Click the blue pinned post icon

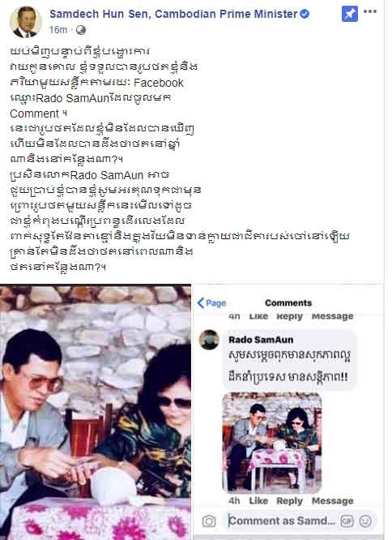(350, 14)
